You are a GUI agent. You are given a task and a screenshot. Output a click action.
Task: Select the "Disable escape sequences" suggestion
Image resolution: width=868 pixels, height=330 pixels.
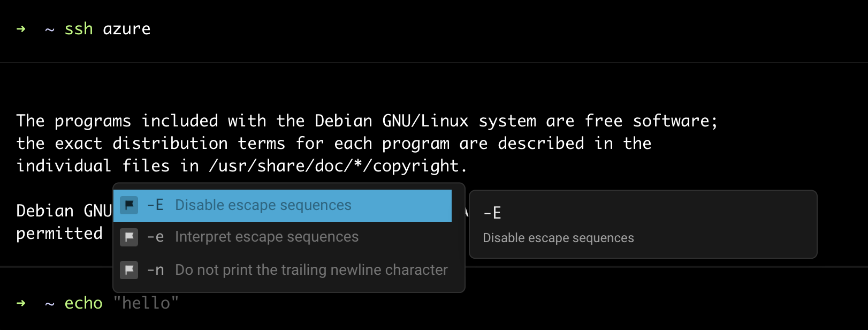pyautogui.click(x=283, y=205)
